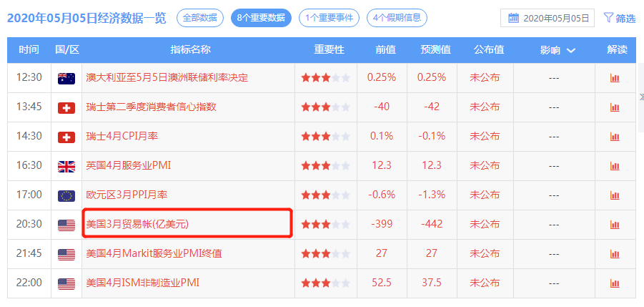Click the 20:30 time cell

coord(29,224)
